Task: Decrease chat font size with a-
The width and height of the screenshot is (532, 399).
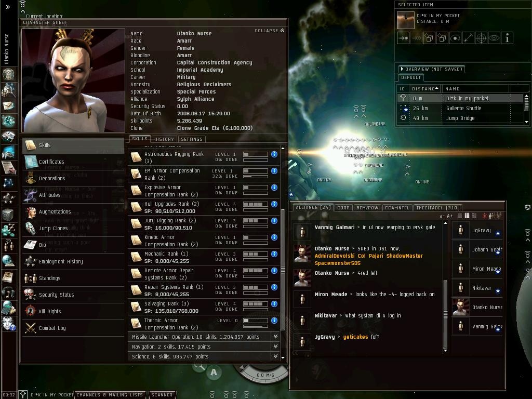Action: coord(442,216)
